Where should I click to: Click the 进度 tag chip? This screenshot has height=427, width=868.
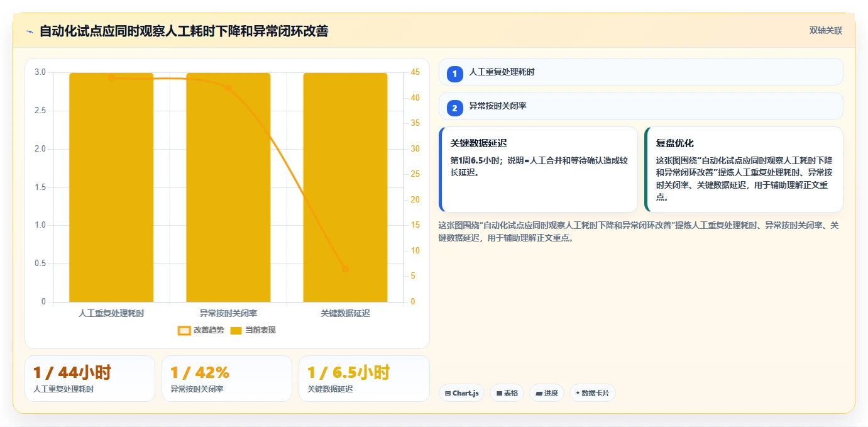pos(547,393)
